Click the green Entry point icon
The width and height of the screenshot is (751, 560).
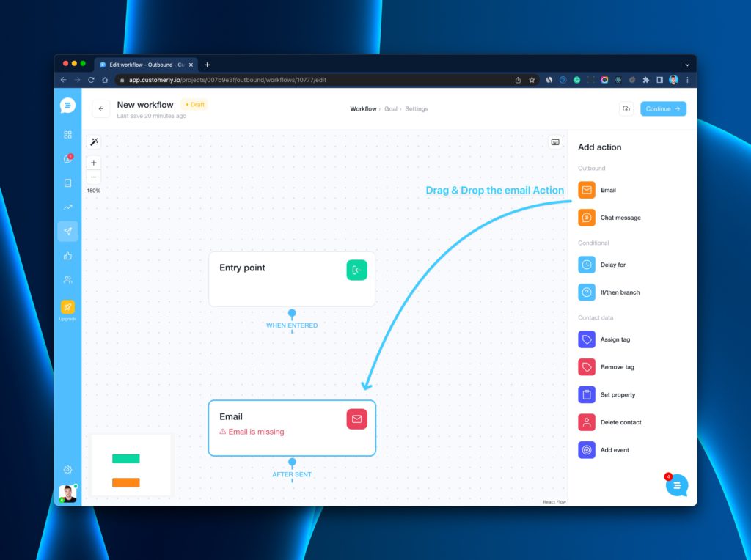click(357, 270)
